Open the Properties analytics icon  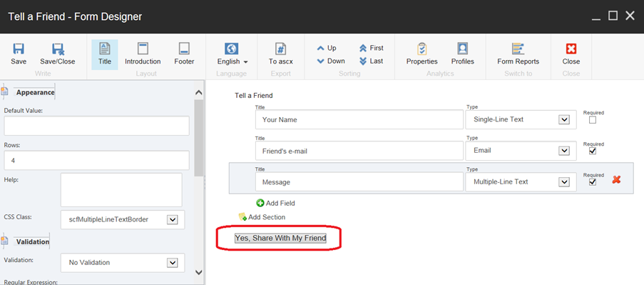pos(421,49)
